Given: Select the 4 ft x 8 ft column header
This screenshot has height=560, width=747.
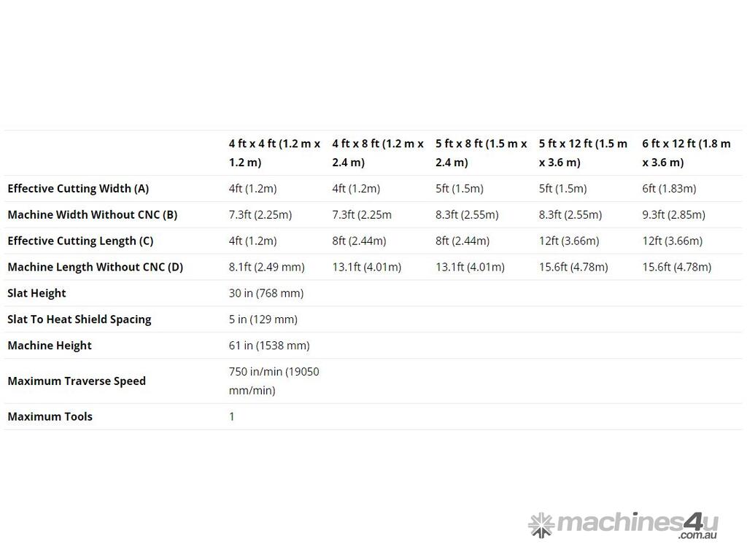Looking at the screenshot, I should (378, 153).
